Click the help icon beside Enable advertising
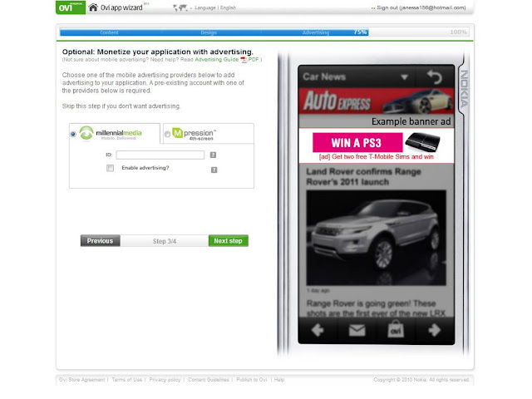 (214, 170)
